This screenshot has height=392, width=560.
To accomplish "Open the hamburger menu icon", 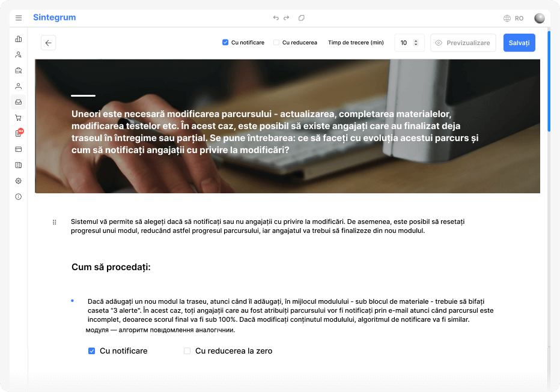I will (19, 18).
